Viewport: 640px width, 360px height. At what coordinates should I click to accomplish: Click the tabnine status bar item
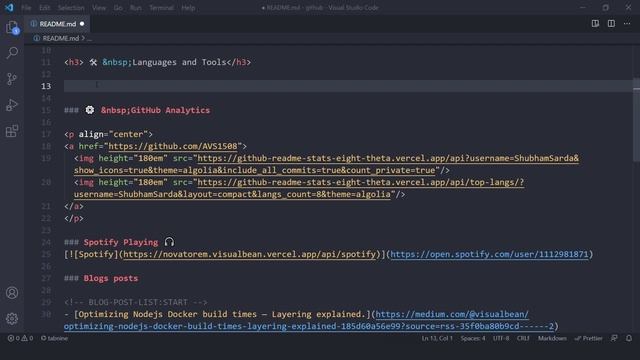(54, 338)
